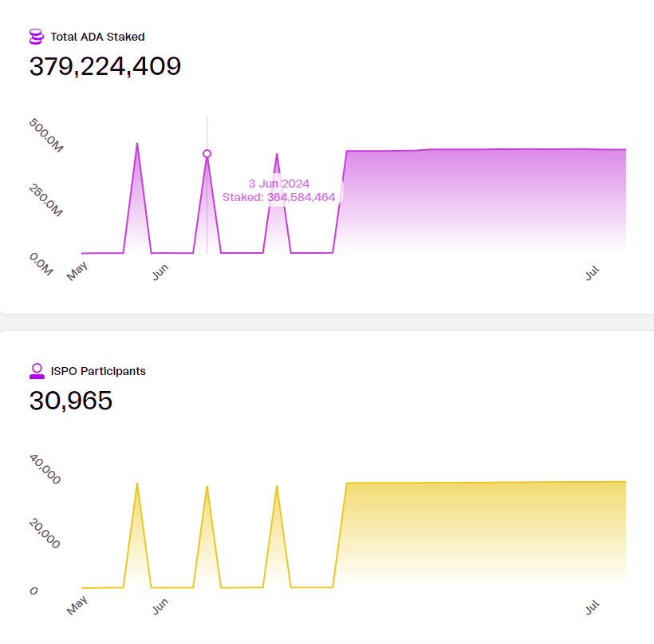654x644 pixels.
Task: Click the 250.0M y-axis label
Action: (45, 200)
